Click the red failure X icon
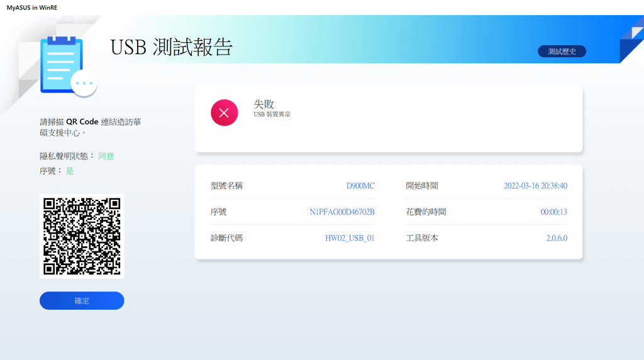This screenshot has height=360, width=644. coord(225,112)
